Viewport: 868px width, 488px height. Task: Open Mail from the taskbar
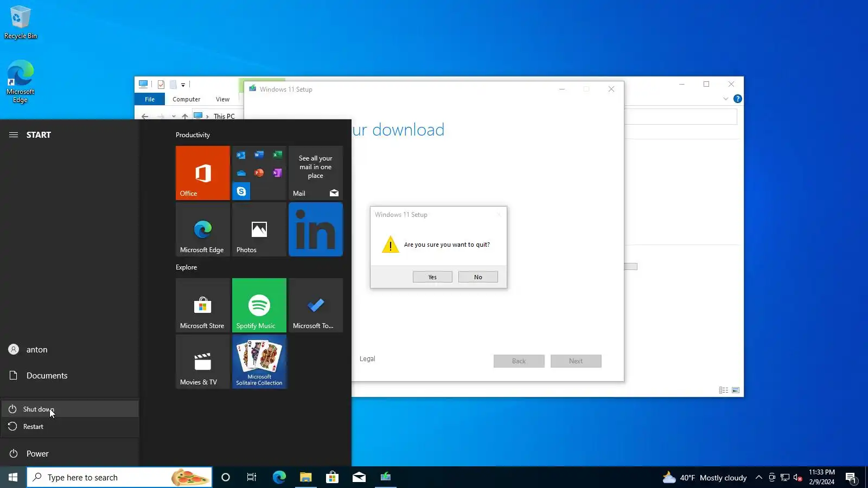coord(359,477)
